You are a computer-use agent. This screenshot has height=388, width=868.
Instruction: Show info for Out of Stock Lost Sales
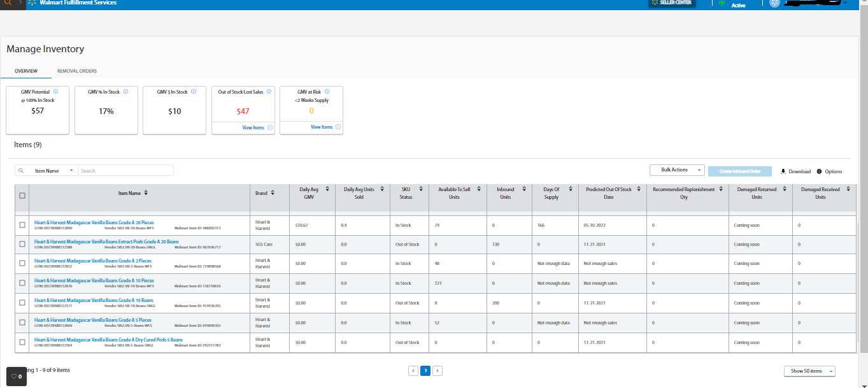click(269, 92)
